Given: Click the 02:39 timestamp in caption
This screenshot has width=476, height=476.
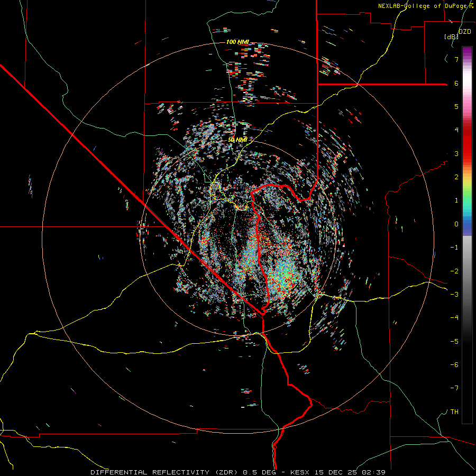Looking at the screenshot, I should 374,472.
